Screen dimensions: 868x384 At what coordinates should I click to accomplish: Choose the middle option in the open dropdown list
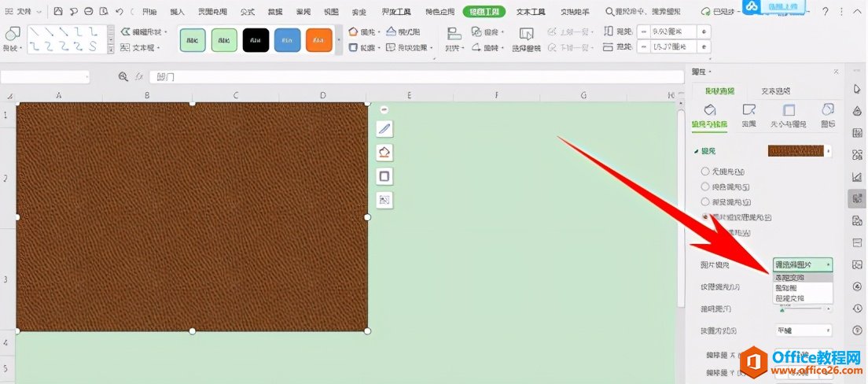(x=803, y=288)
